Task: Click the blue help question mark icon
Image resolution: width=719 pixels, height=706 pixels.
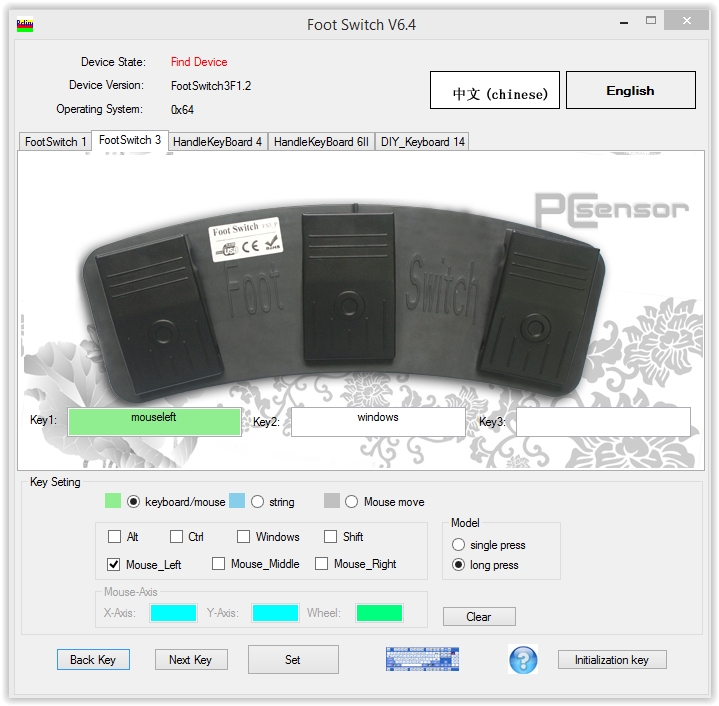Action: coord(523,660)
